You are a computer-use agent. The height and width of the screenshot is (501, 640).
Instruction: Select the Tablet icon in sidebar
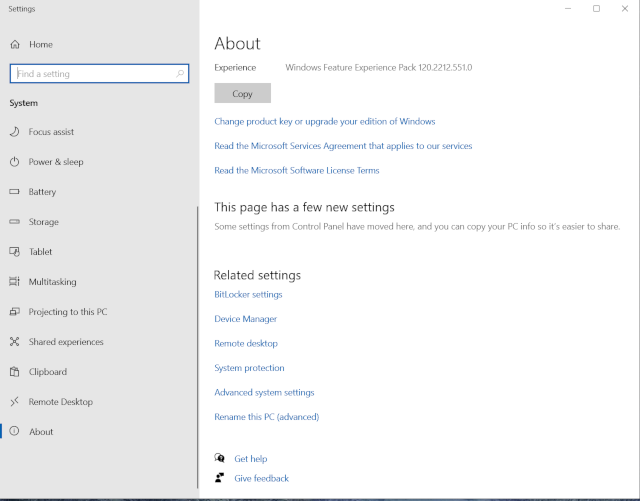pyautogui.click(x=15, y=252)
